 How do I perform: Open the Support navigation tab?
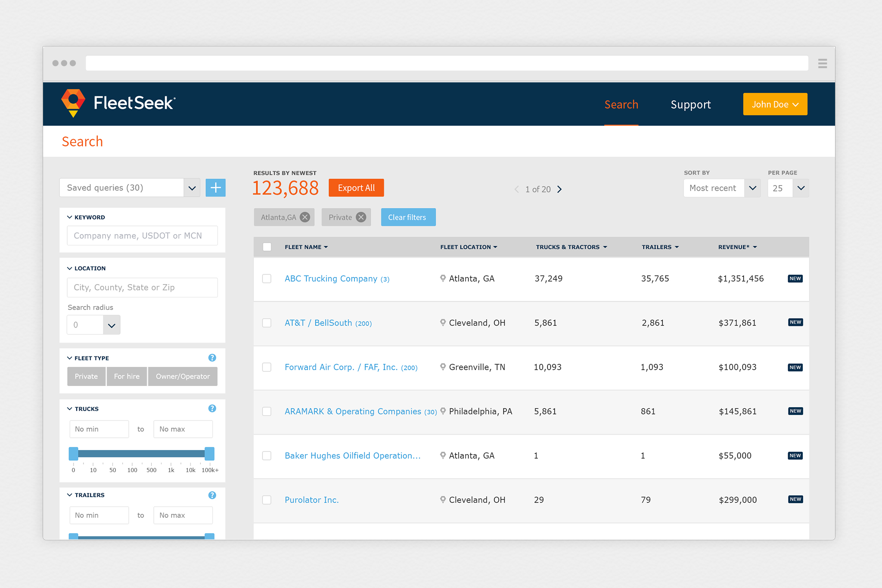click(690, 105)
